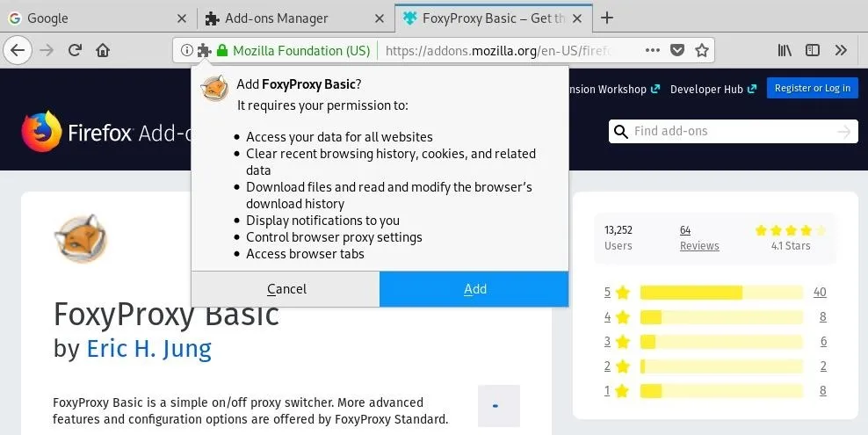Click the search magnifier icon
The width and height of the screenshot is (868, 435).
(x=621, y=132)
